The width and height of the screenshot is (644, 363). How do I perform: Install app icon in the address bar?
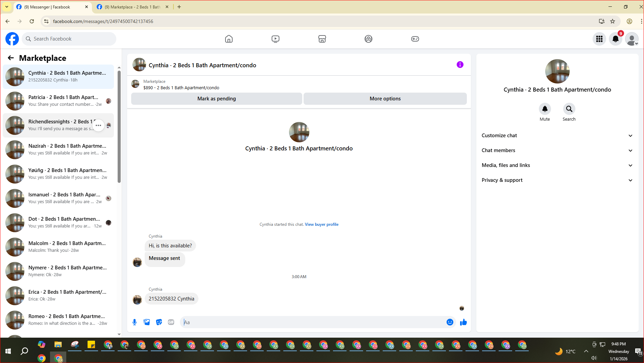pyautogui.click(x=602, y=21)
